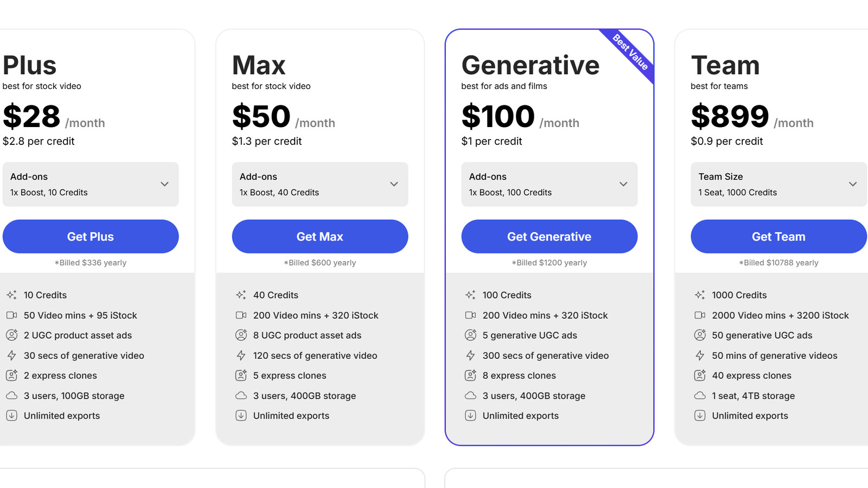
Task: Click the $1 per credit label on Generative
Action: (492, 141)
